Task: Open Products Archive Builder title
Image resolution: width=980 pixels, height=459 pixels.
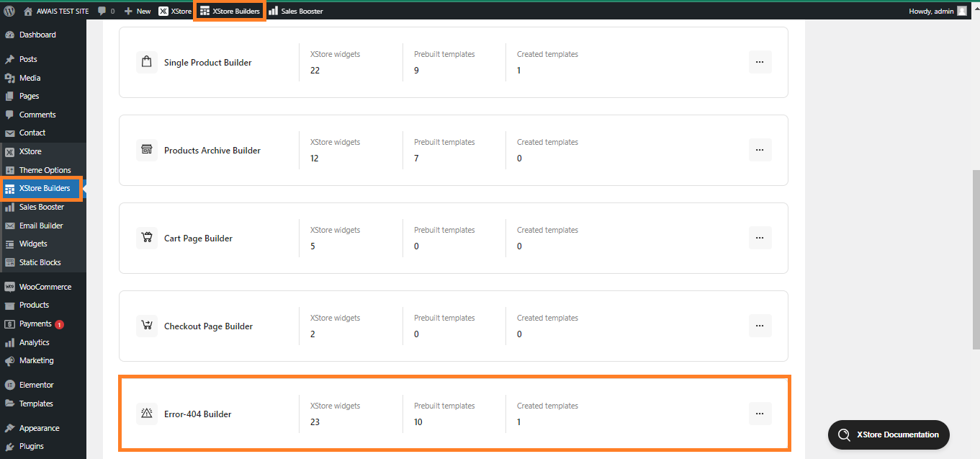Action: click(x=212, y=151)
